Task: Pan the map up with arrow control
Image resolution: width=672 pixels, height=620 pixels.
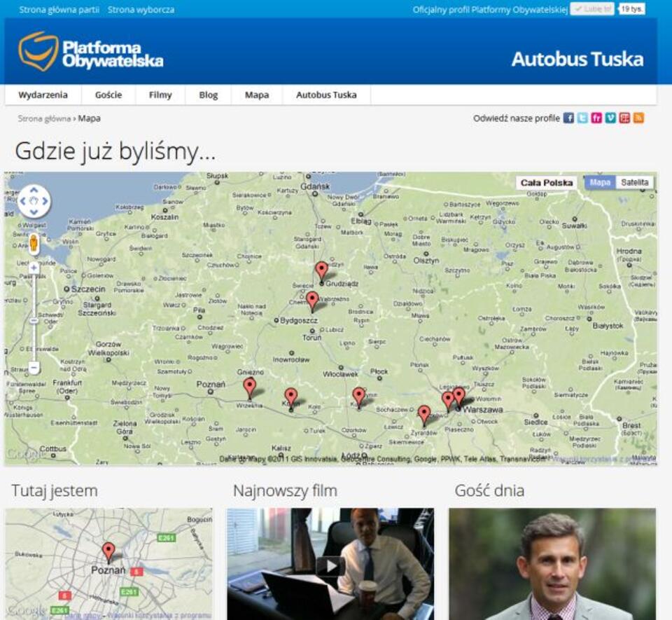Action: click(34, 190)
